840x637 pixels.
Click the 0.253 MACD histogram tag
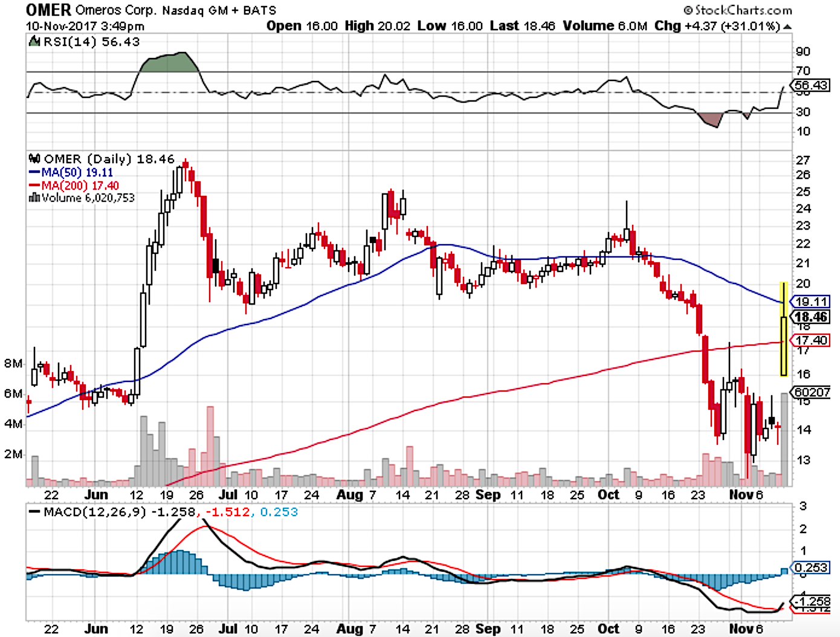click(x=810, y=567)
